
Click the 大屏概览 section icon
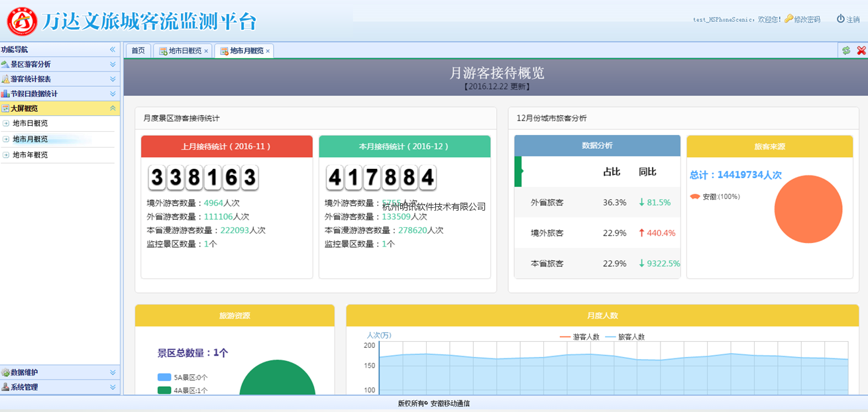click(5, 108)
